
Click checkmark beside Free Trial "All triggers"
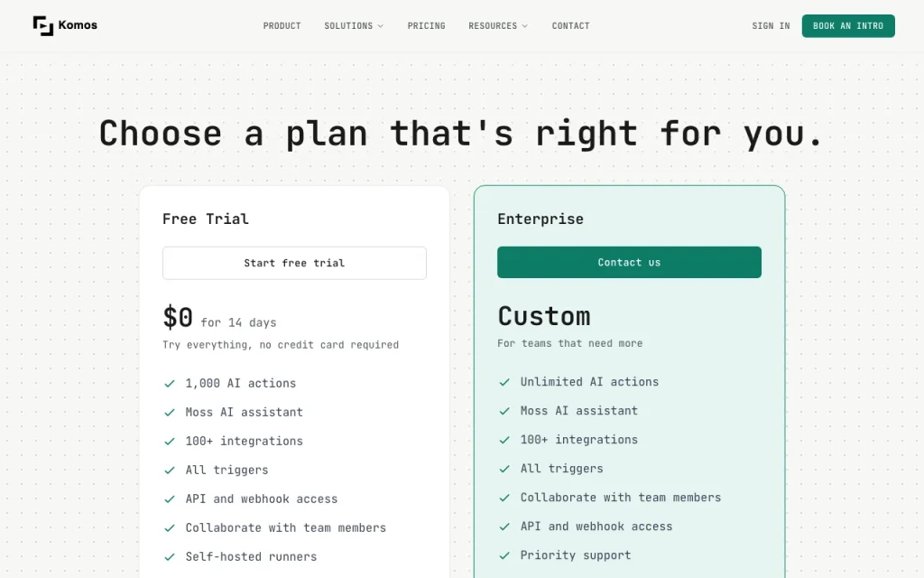pyautogui.click(x=170, y=470)
